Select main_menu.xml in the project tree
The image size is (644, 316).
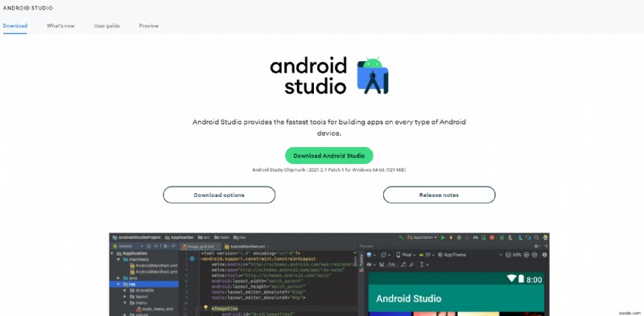155,309
